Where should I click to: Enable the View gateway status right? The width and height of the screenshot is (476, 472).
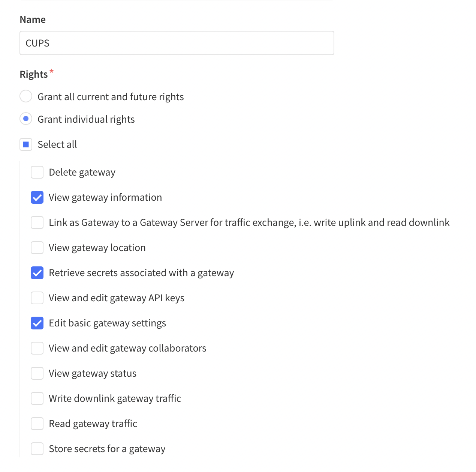(x=37, y=373)
